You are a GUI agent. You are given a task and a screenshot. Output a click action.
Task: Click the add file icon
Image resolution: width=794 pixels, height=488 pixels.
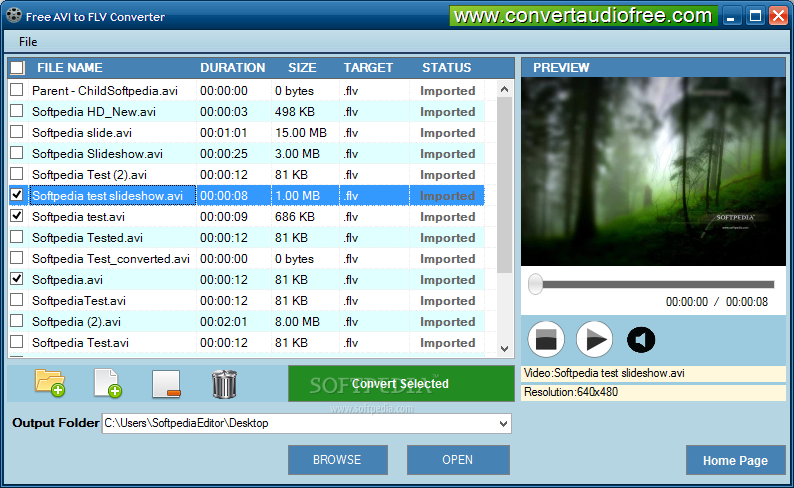(108, 383)
